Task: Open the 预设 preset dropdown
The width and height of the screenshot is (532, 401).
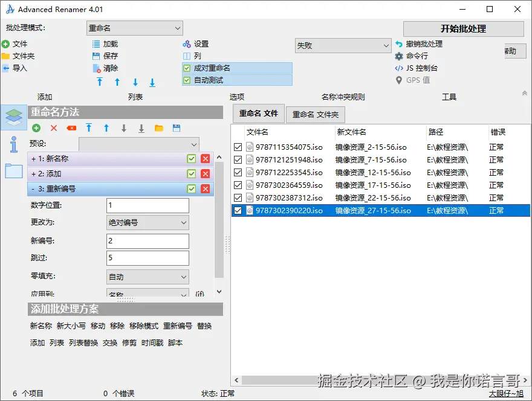Action: coord(139,144)
